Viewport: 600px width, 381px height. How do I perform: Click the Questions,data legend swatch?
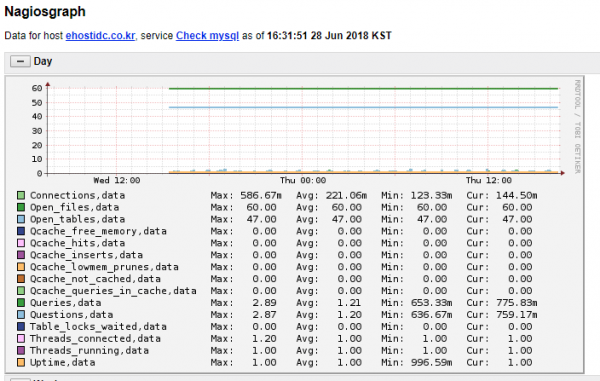click(x=21, y=314)
